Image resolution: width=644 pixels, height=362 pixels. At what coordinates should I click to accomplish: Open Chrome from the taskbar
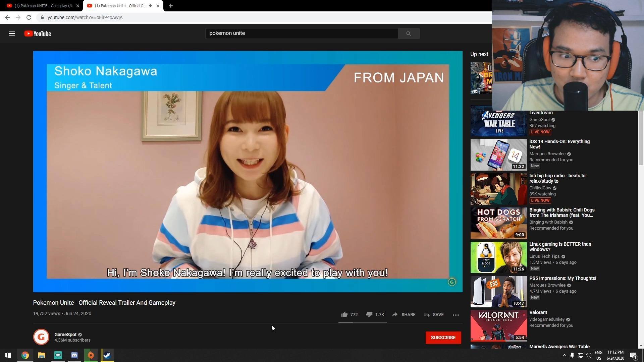25,355
